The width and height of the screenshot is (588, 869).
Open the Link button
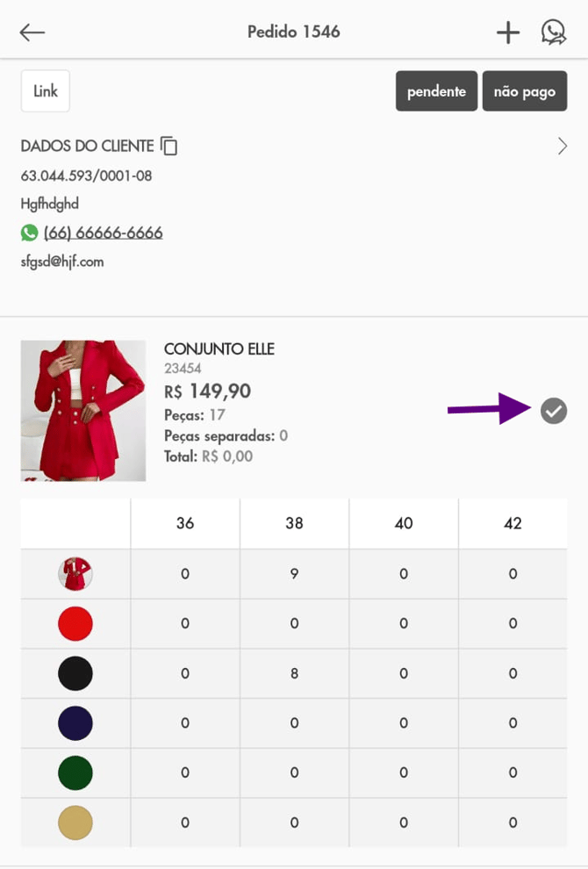pyautogui.click(x=46, y=91)
